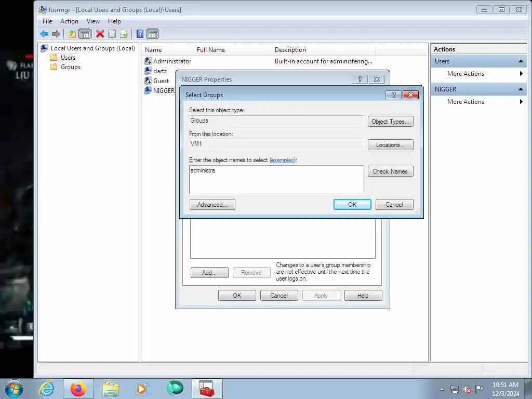The height and width of the screenshot is (399, 532).
Task: Select the Administrator row in user list
Action: coord(260,61)
